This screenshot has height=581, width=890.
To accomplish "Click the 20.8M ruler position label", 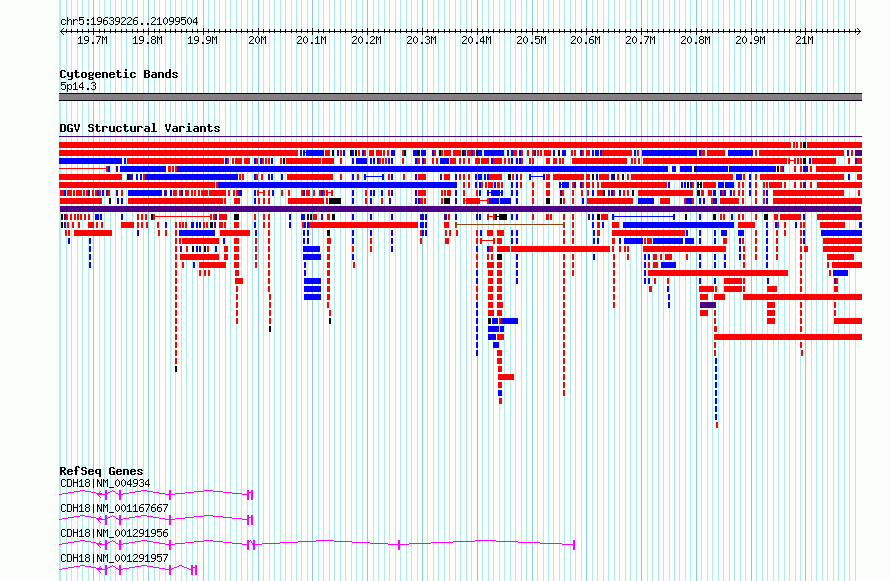I will [696, 40].
